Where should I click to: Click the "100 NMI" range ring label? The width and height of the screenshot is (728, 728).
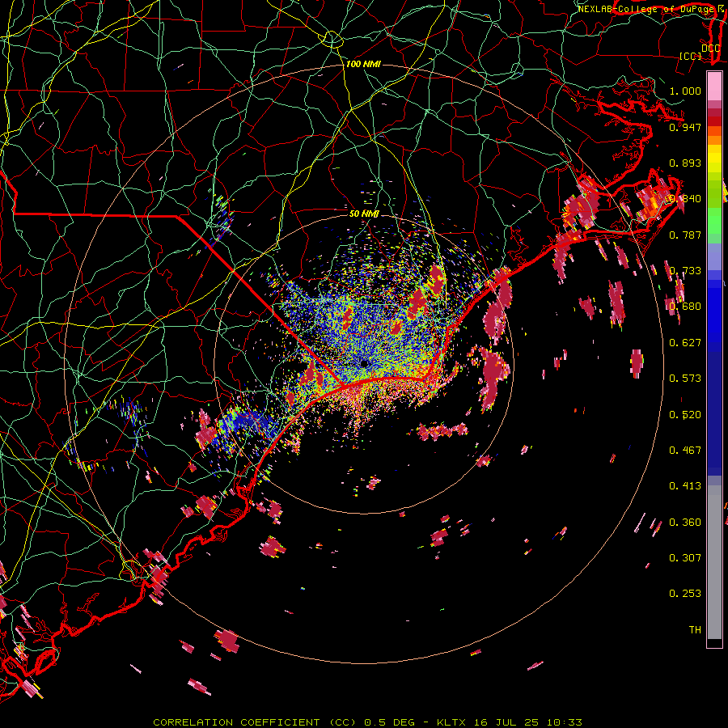(363, 64)
